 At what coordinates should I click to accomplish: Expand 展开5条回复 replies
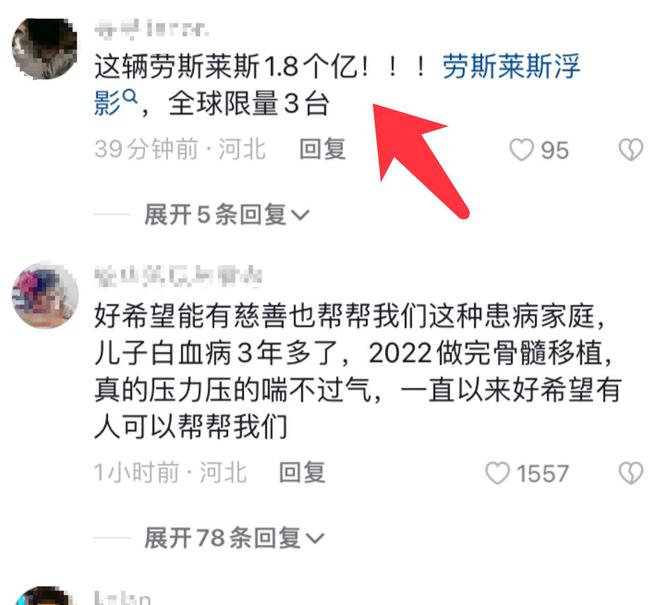(x=226, y=215)
